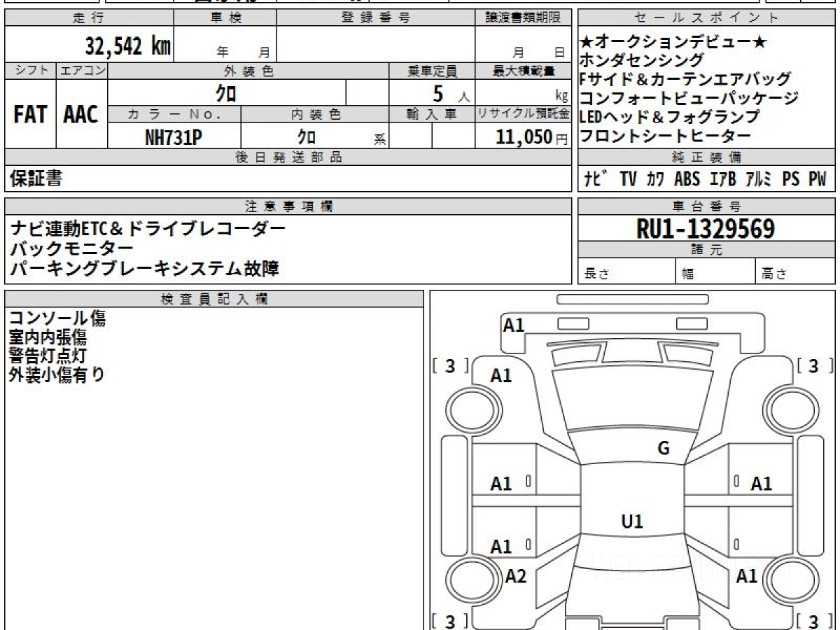Click the 長さ length field label

[597, 274]
